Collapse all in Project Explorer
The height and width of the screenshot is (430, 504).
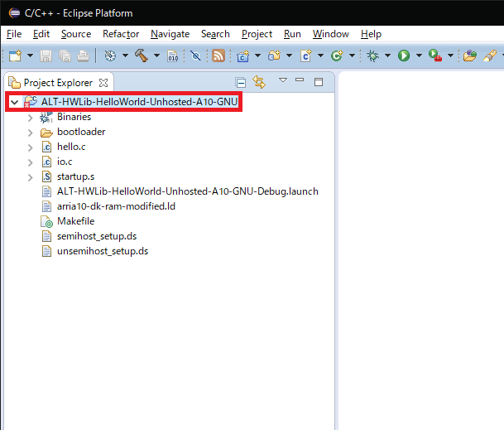[241, 82]
